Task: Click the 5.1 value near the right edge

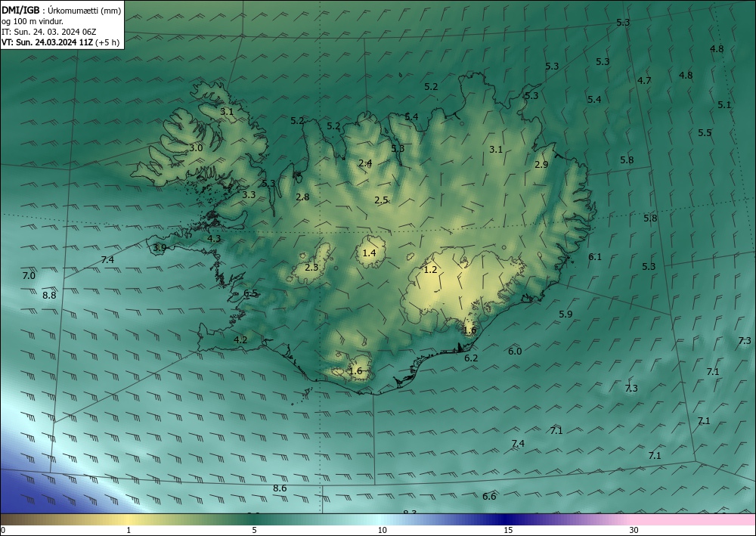Action: 724,105
